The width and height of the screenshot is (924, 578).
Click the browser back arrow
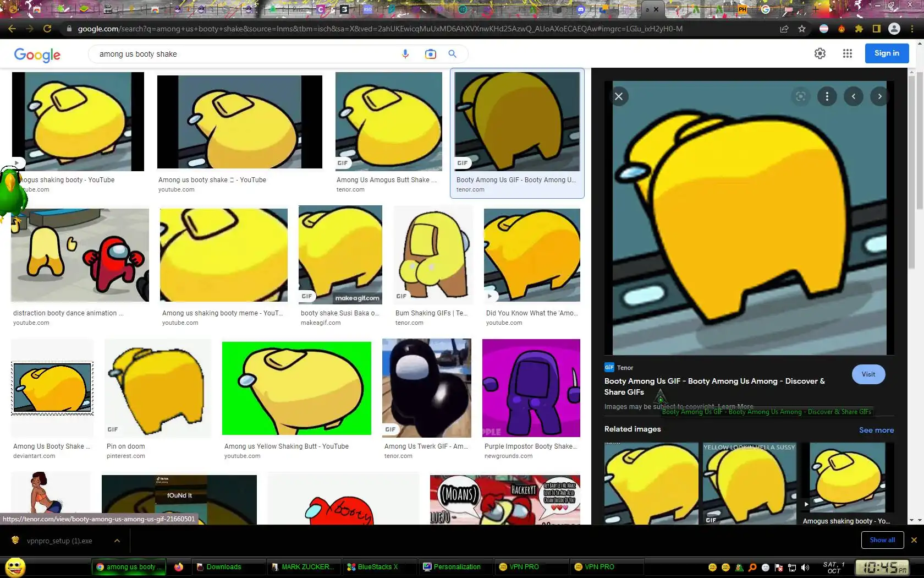[12, 29]
